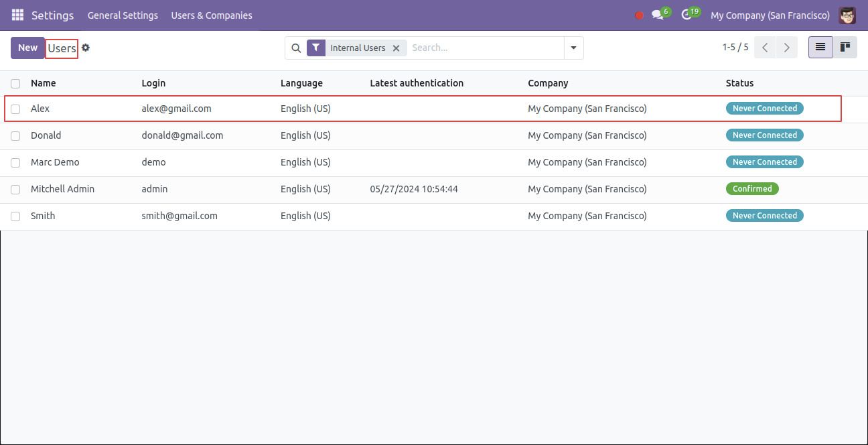Click Alex's Never Connected status badge
The width and height of the screenshot is (868, 445).
(x=765, y=109)
